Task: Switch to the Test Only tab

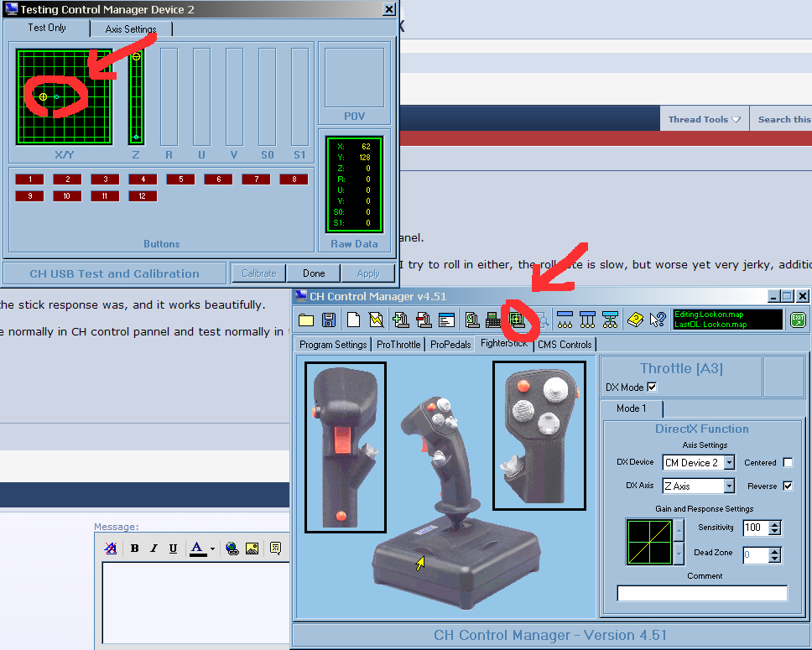Action: pos(47,28)
